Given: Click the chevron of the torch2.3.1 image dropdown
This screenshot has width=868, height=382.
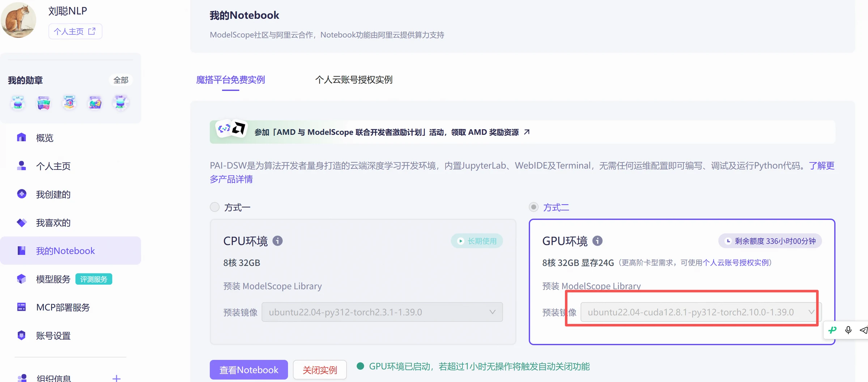Looking at the screenshot, I should point(492,312).
